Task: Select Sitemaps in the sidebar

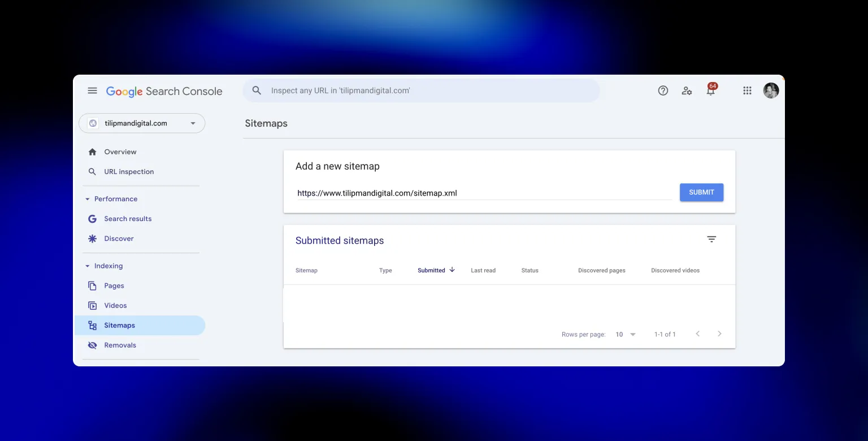Action: [x=140, y=325]
